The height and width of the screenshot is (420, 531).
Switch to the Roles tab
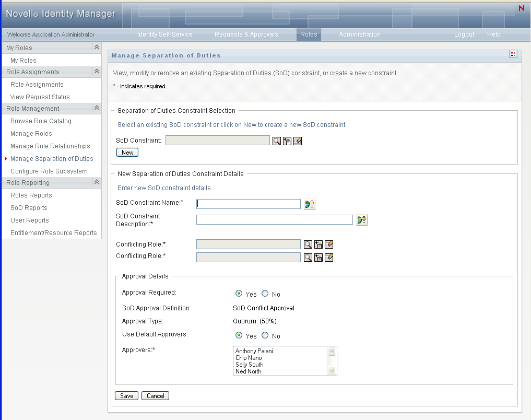309,34
